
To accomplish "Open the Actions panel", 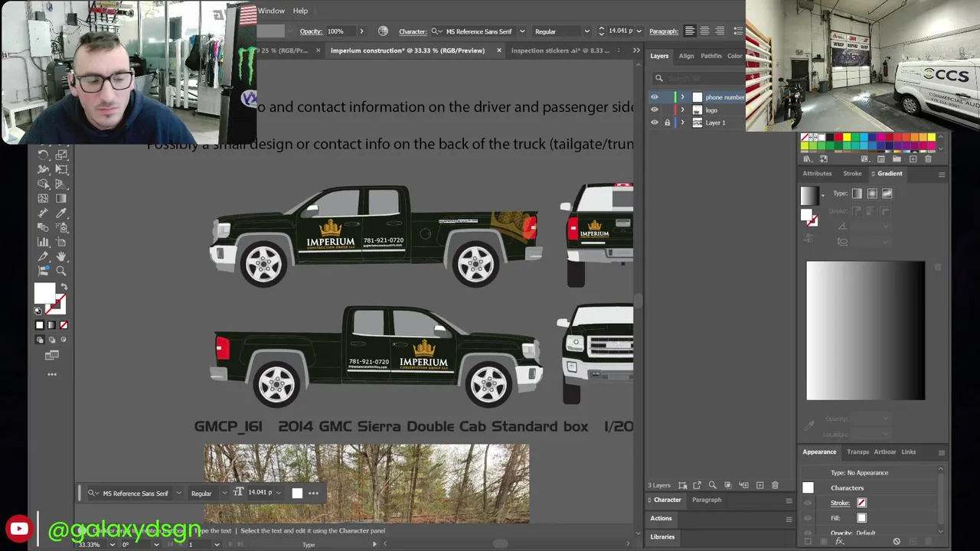I will tap(661, 518).
